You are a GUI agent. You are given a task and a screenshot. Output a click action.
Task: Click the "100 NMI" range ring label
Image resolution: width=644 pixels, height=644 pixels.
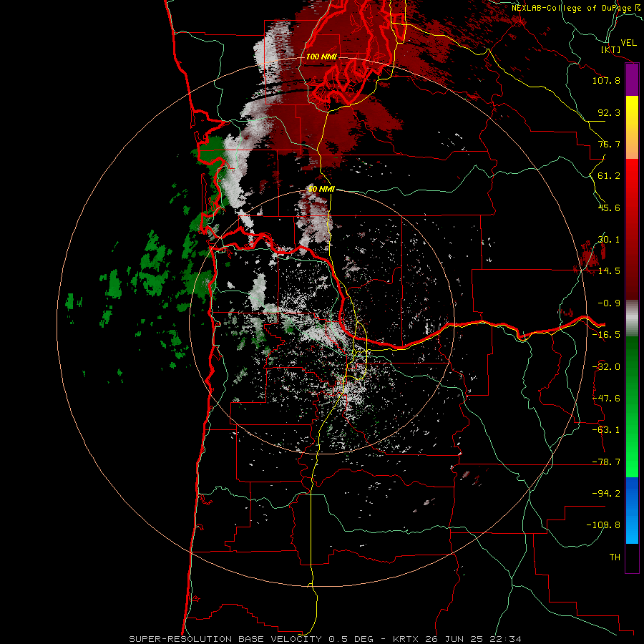(x=321, y=57)
